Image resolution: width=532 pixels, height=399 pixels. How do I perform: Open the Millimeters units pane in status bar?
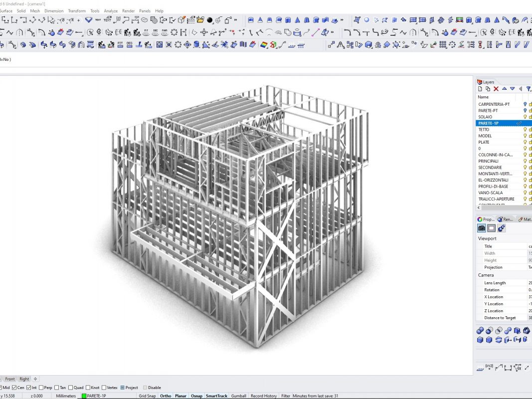[66, 396]
